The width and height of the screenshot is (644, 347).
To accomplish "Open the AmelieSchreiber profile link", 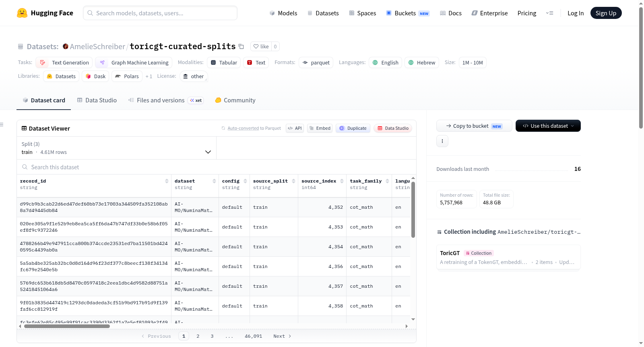I will click(x=97, y=46).
